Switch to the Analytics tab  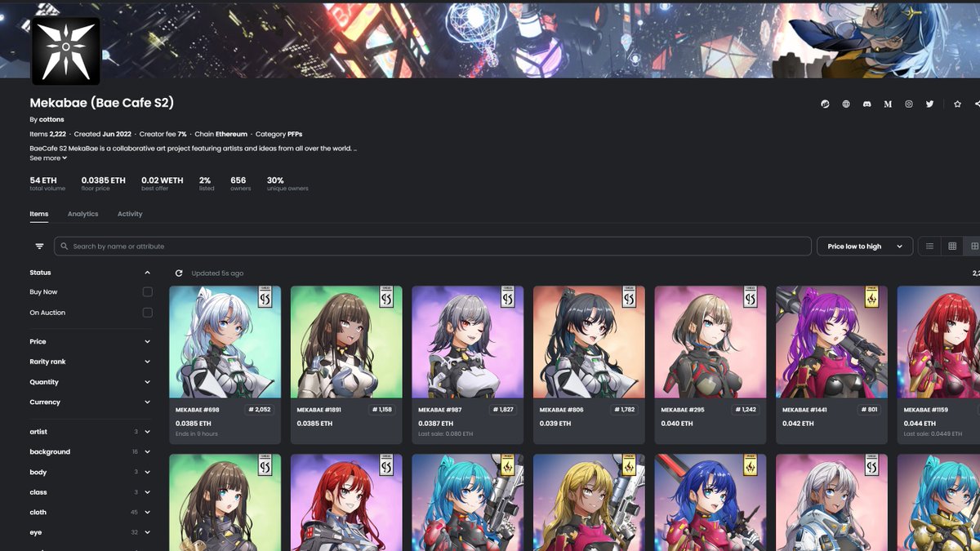click(83, 214)
